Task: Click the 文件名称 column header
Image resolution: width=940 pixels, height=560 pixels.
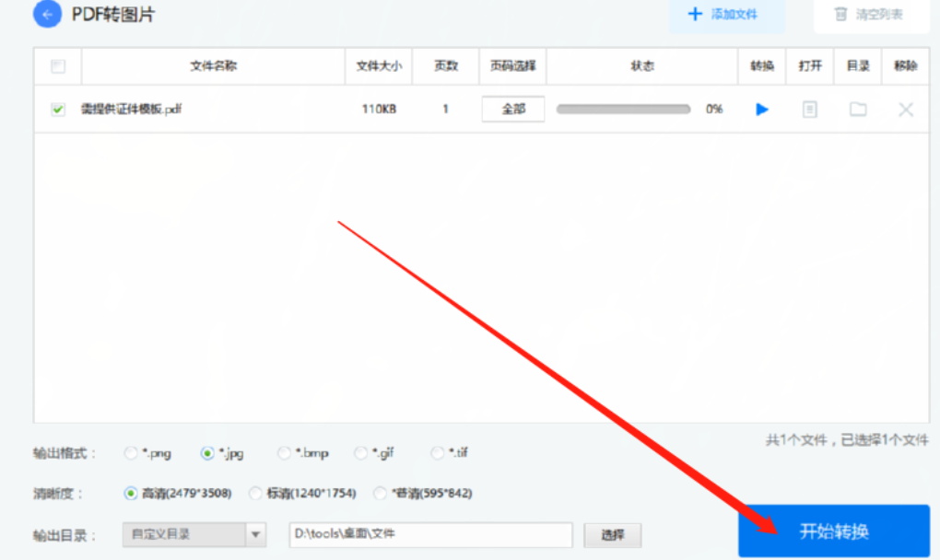Action: (x=214, y=66)
